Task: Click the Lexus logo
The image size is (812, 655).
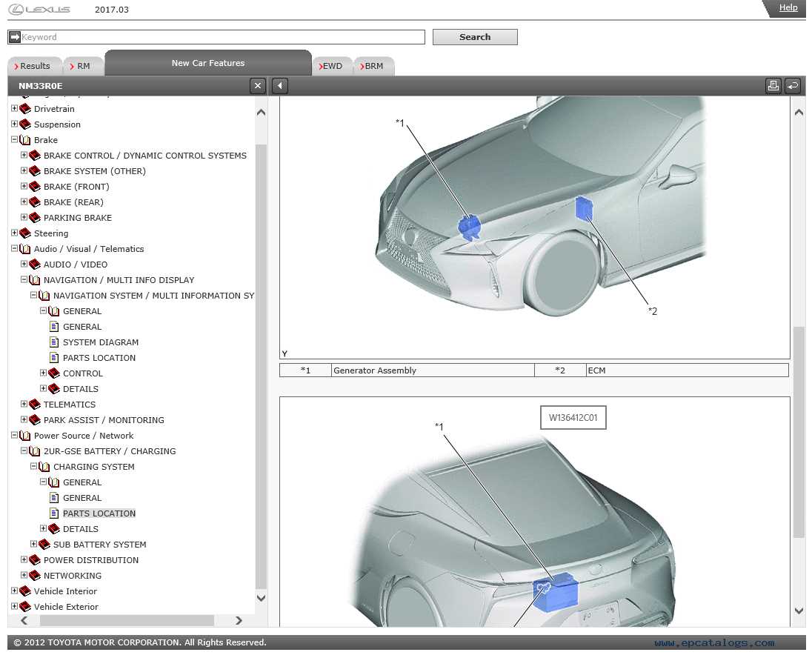Action: tap(40, 10)
